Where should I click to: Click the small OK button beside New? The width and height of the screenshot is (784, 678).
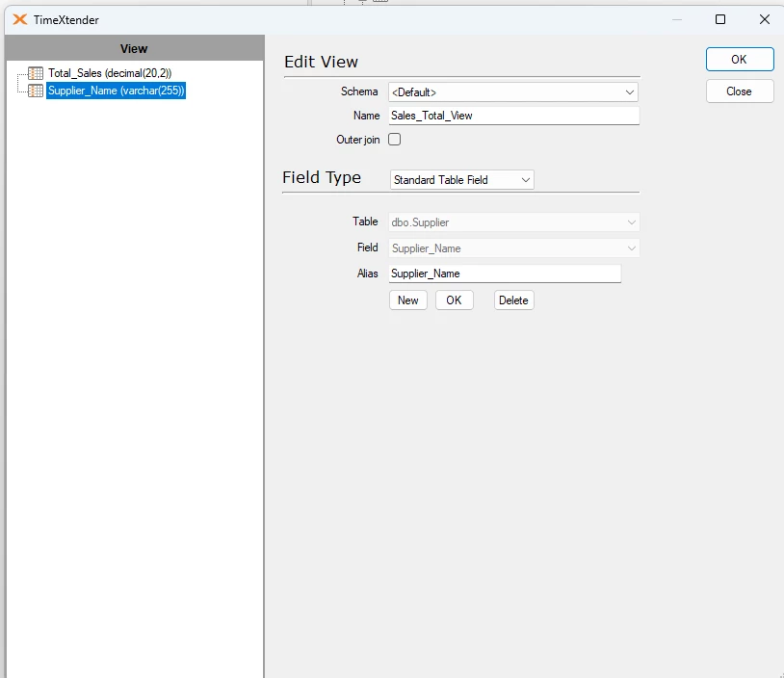454,300
